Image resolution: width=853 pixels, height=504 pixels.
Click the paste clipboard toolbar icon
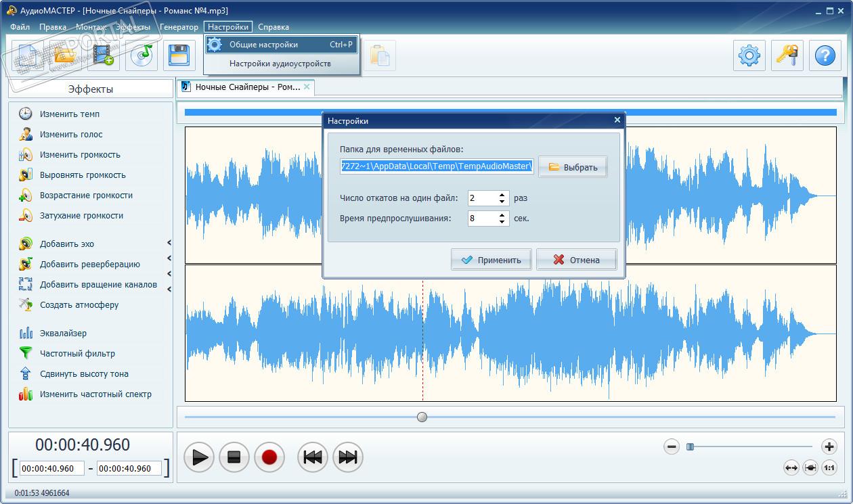(380, 55)
